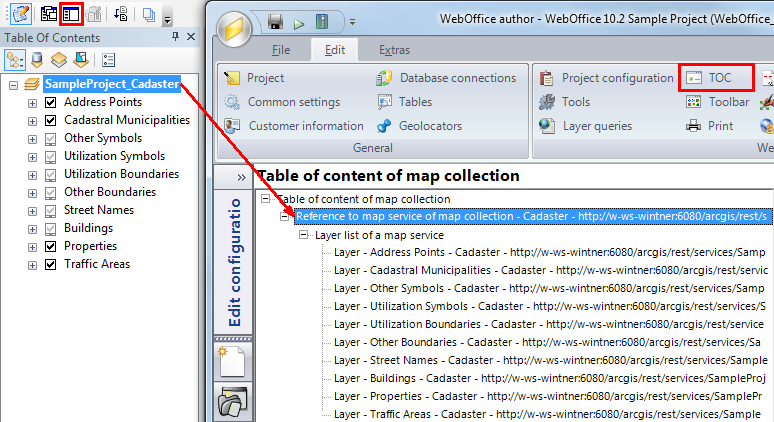Open Tables configuration
Image resolution: width=774 pixels, height=422 pixels.
tap(404, 102)
